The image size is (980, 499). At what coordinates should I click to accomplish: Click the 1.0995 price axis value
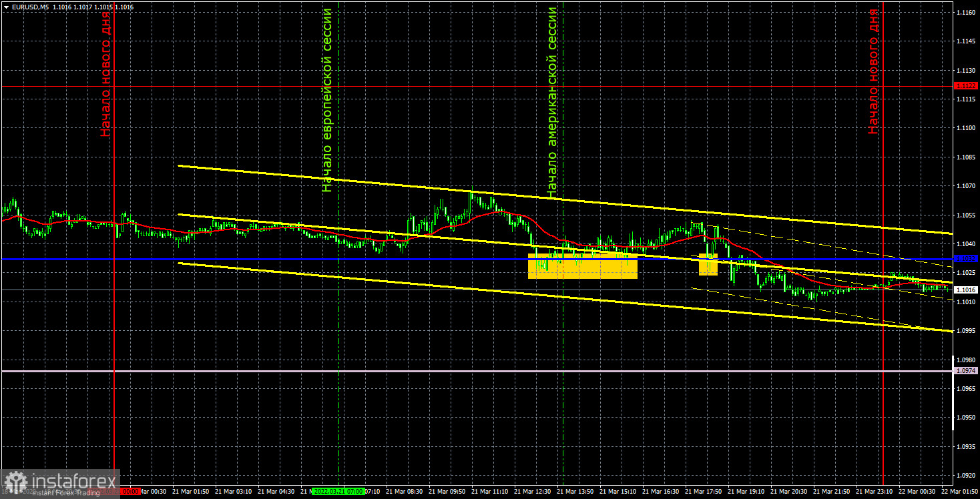pos(966,331)
